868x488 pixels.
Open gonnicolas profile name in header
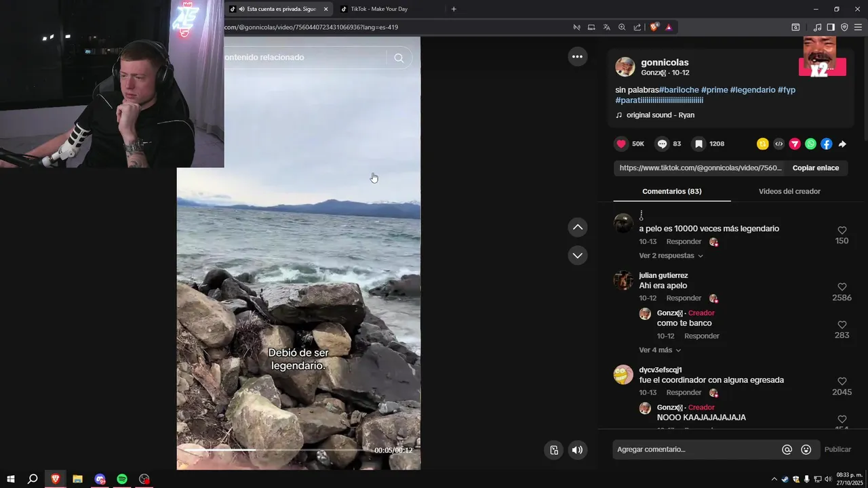[665, 62]
